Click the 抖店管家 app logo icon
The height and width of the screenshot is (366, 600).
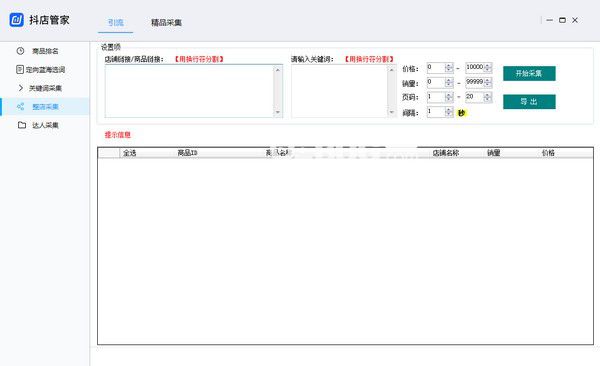click(x=16, y=20)
